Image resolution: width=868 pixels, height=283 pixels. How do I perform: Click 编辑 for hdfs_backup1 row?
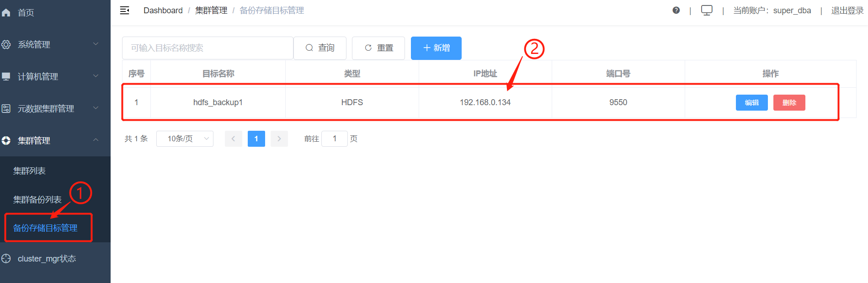coord(751,103)
